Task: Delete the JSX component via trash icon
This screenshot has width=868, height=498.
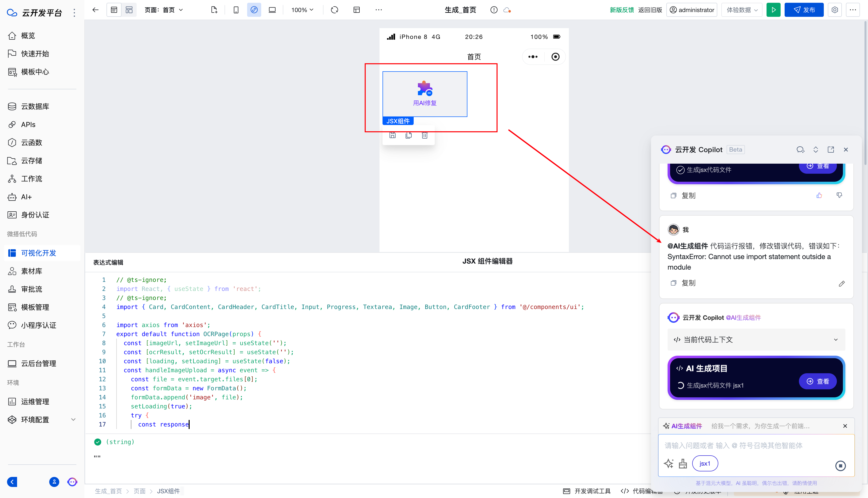Action: tap(425, 136)
